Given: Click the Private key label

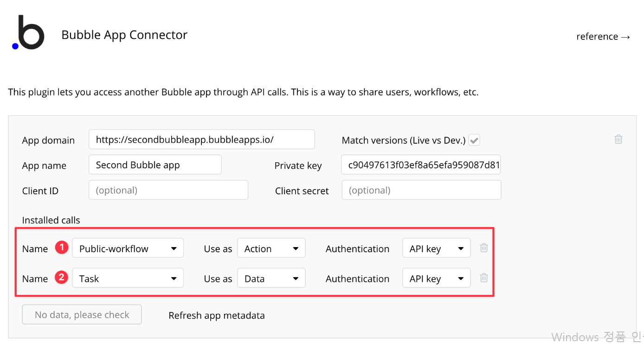Looking at the screenshot, I should click(298, 166).
